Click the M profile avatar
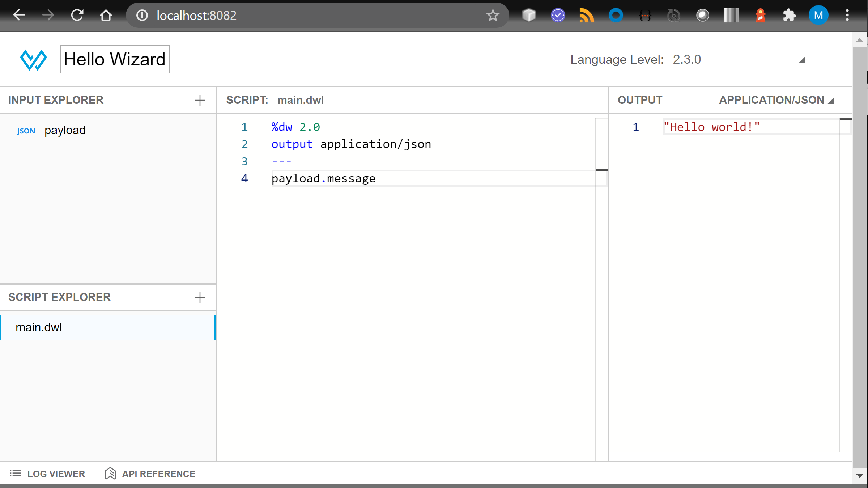868x488 pixels. (x=818, y=15)
